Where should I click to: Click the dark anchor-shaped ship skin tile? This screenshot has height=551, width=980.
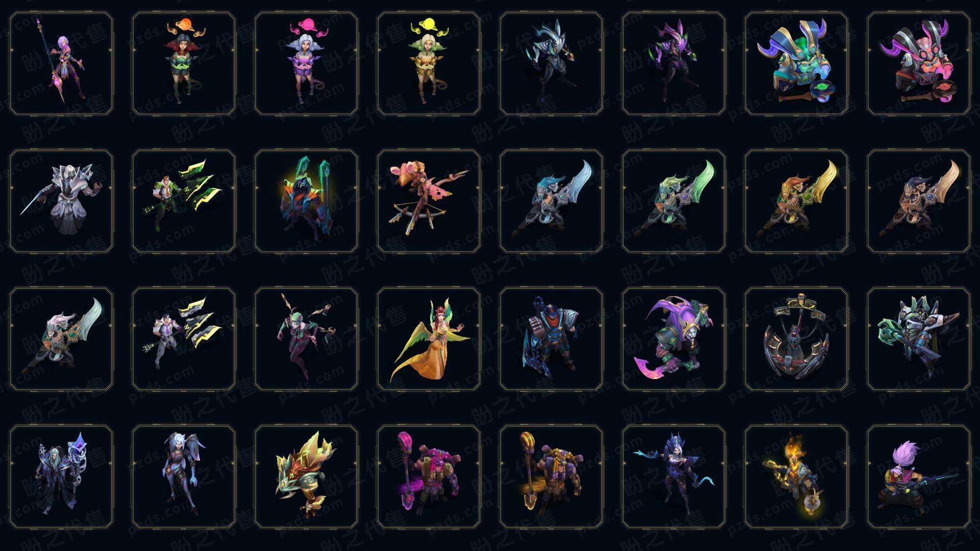coord(796,339)
